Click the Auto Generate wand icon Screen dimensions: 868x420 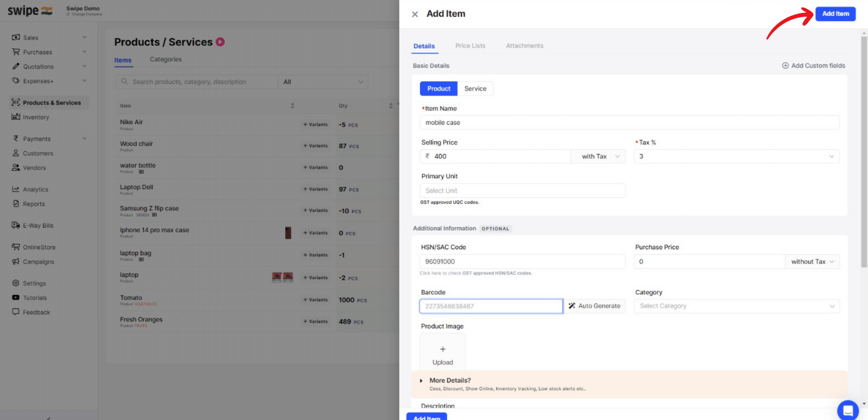pos(572,306)
